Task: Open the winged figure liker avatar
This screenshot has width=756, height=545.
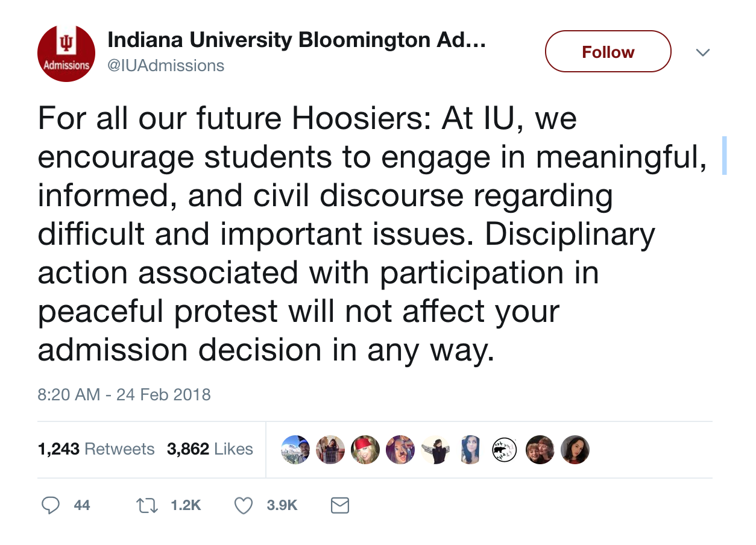Action: pos(435,450)
